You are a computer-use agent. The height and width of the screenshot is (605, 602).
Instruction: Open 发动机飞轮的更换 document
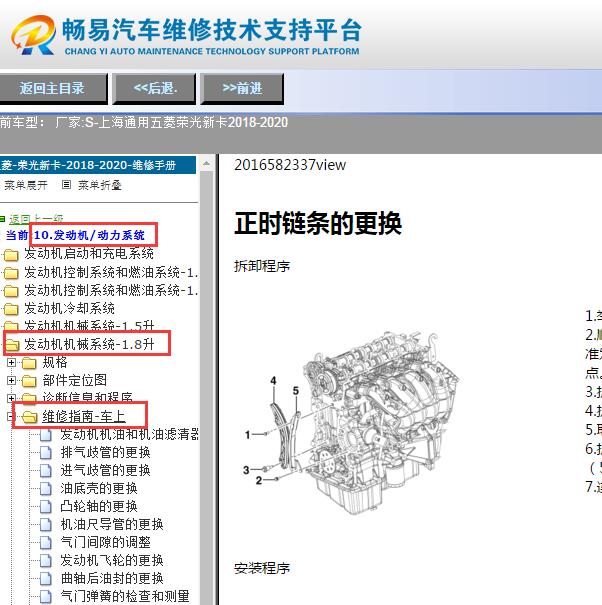click(x=112, y=560)
